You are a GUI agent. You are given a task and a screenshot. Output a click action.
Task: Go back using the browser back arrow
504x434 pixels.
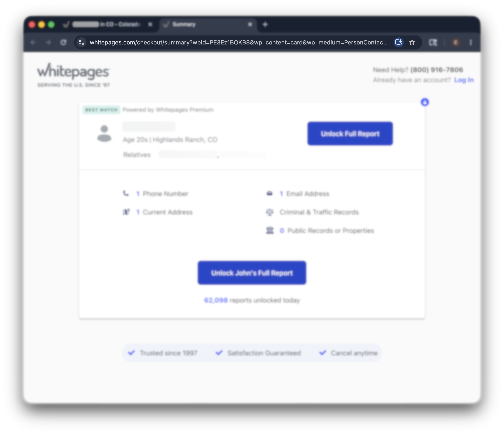33,43
